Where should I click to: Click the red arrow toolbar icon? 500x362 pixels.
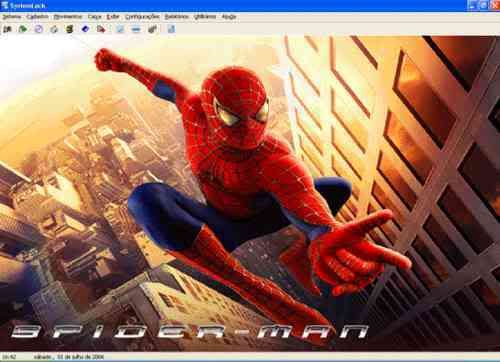coord(101,29)
